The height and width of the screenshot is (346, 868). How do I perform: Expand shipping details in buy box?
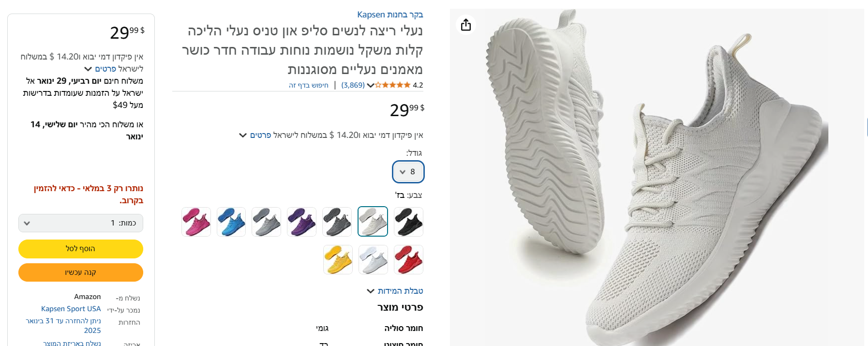(101, 69)
